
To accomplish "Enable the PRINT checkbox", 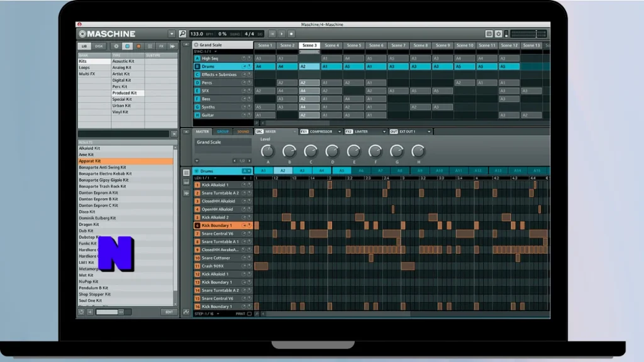I will click(x=249, y=314).
